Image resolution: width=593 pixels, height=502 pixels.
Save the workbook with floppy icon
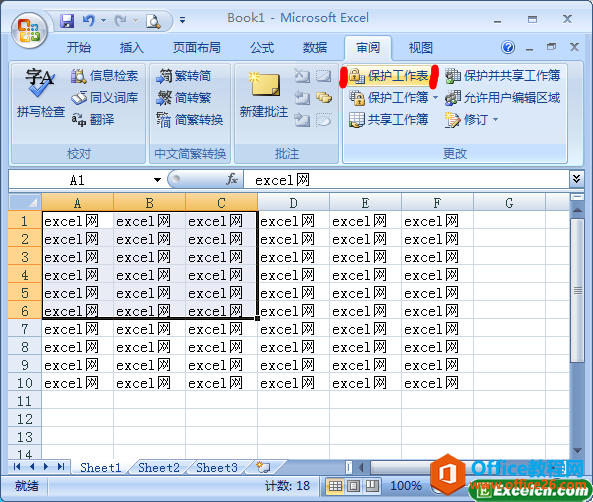(x=67, y=20)
